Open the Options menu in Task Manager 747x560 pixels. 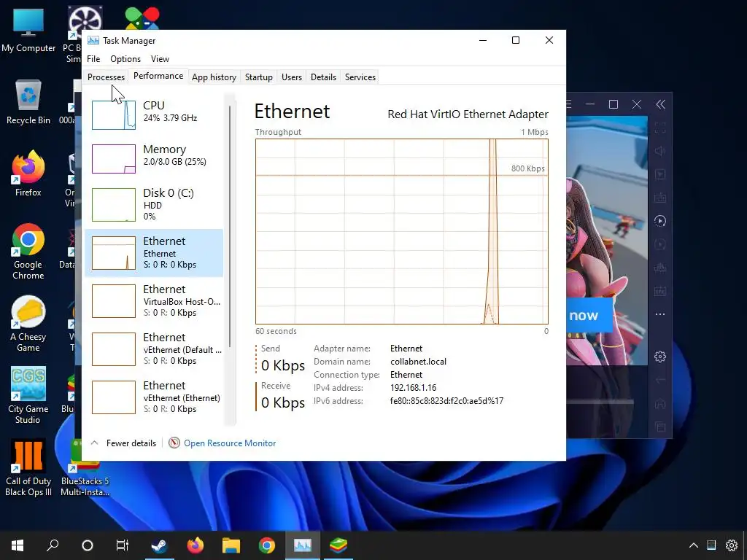coord(125,59)
